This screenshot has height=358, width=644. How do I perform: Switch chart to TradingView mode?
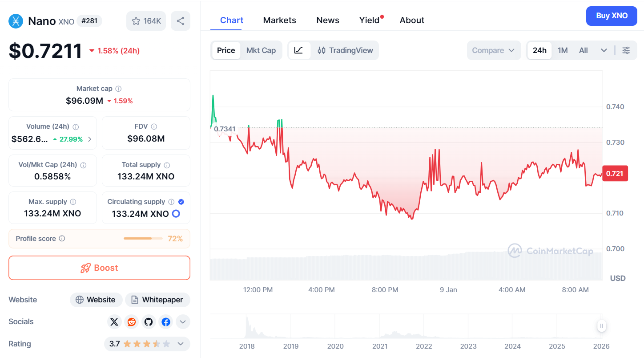pyautogui.click(x=346, y=50)
